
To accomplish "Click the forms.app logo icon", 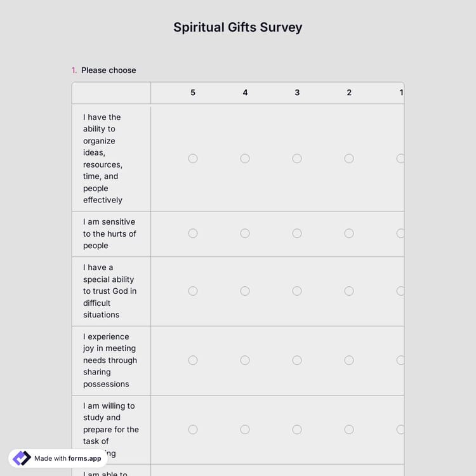I will [x=22, y=458].
